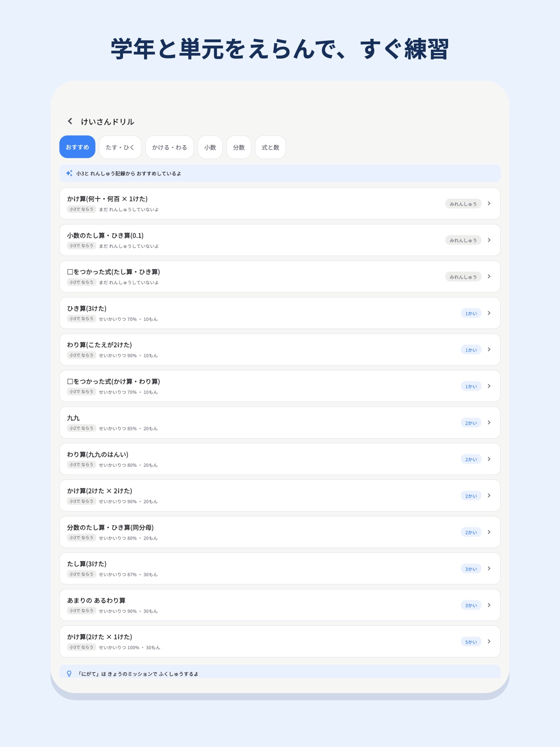The width and height of the screenshot is (560, 747).
Task: Click みれんしゅう badge on かけ算(何十・何百 × 1けた)
Action: point(463,204)
